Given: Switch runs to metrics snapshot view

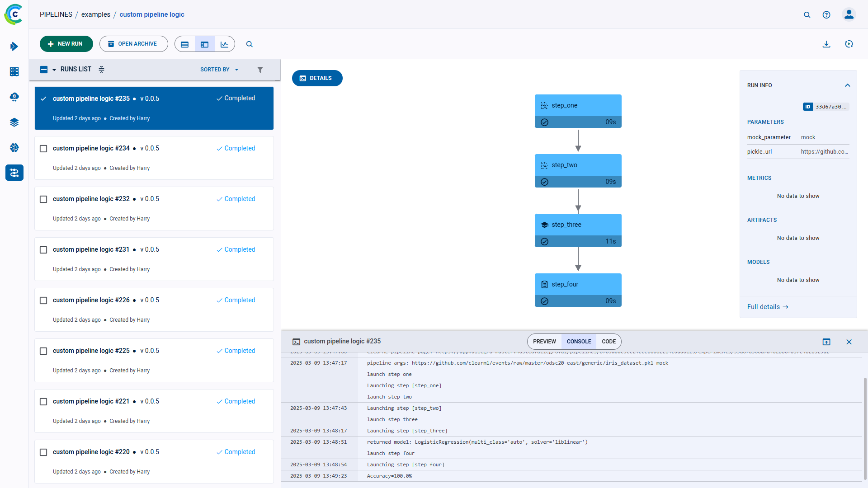Looking at the screenshot, I should click(x=225, y=44).
